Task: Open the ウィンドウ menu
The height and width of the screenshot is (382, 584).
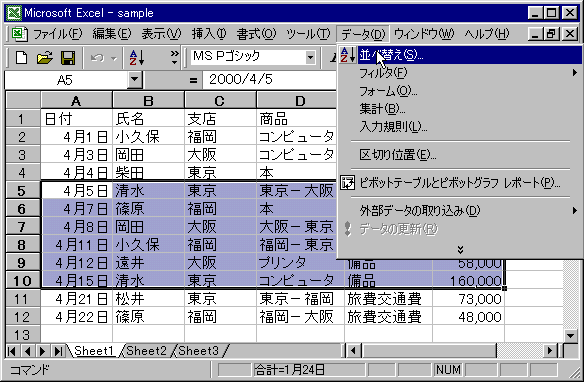Action: tap(424, 34)
